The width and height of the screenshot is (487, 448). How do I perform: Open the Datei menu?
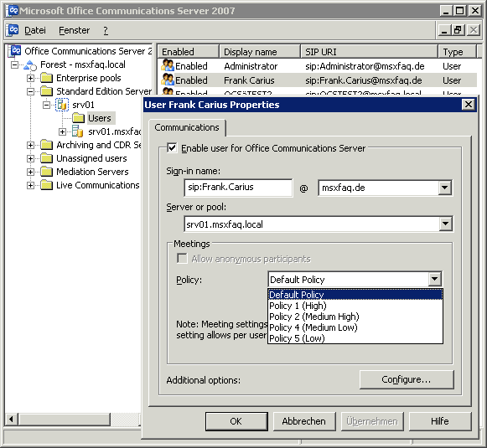click(x=35, y=30)
